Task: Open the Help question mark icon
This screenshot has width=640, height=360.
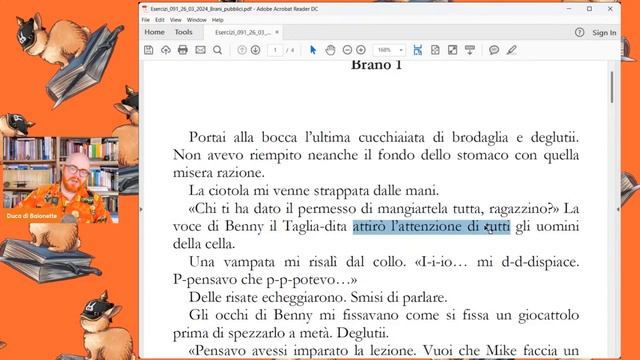Action: (580, 32)
